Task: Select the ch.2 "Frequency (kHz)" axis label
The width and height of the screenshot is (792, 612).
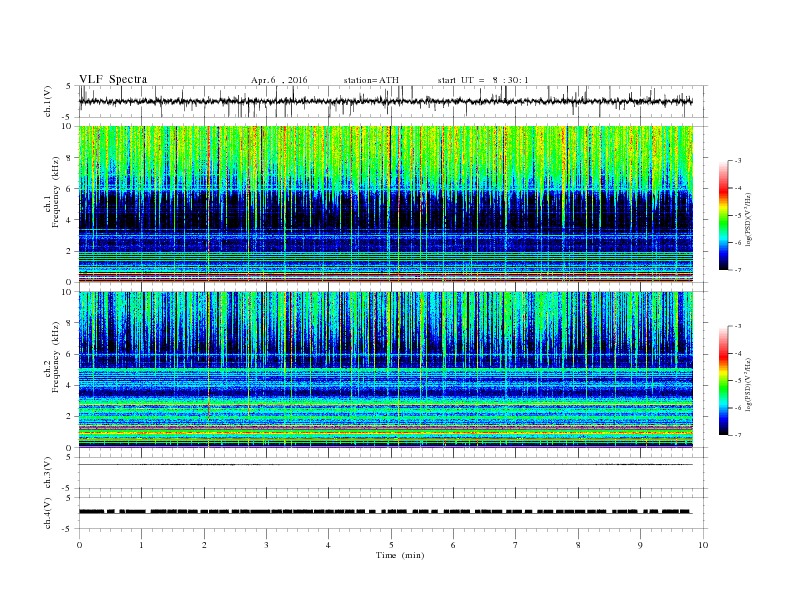Action: click(56, 356)
